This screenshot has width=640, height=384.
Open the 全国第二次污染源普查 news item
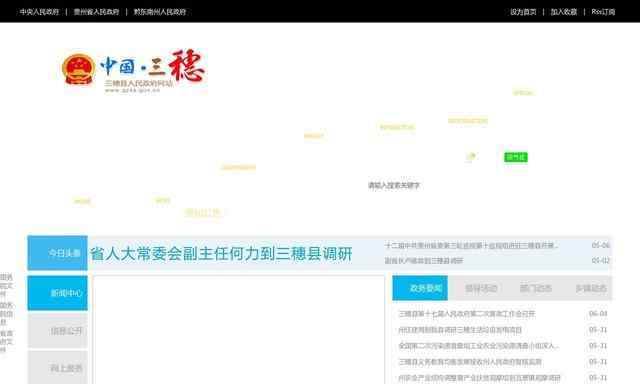coord(478,346)
